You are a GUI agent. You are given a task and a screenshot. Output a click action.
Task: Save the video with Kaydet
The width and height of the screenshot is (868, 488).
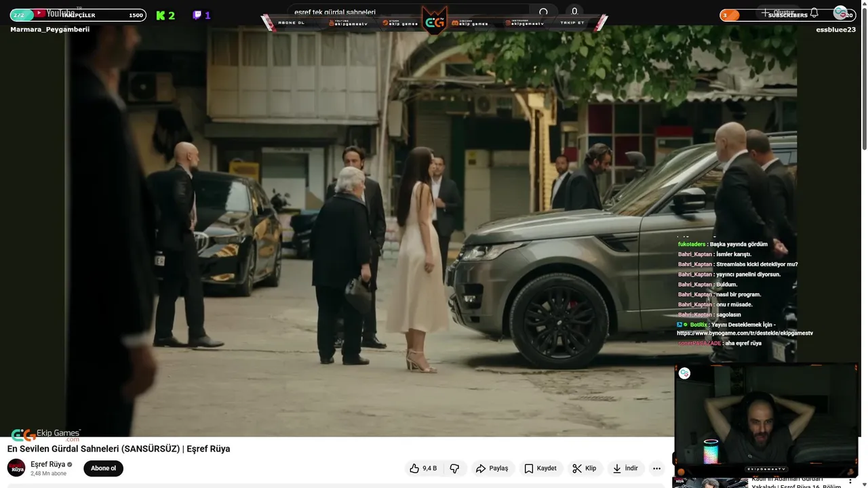coord(540,468)
